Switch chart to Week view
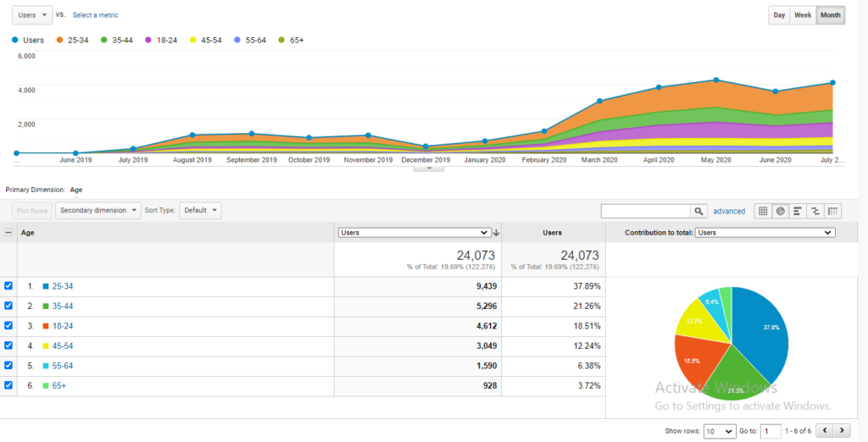Viewport: 868px width, 442px height. tap(803, 15)
